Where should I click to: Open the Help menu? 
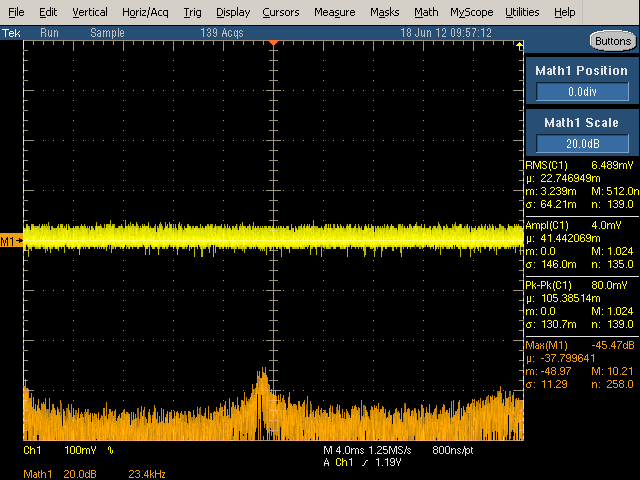(x=564, y=12)
